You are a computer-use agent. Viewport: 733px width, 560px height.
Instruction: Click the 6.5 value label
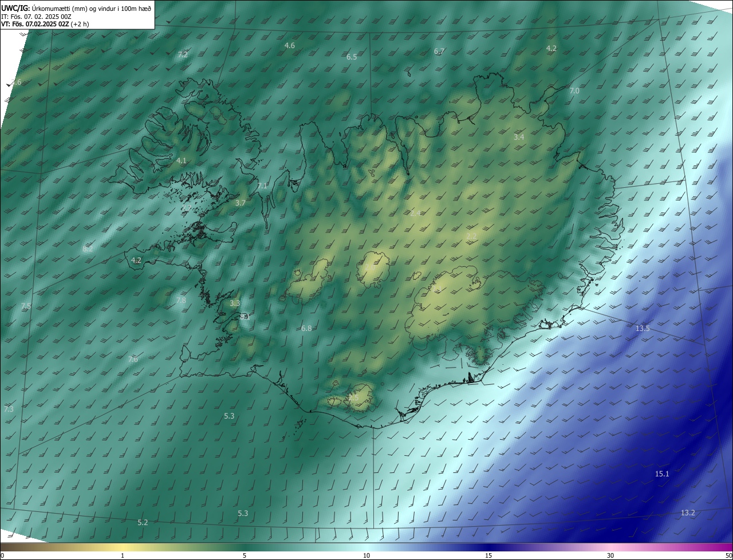pyautogui.click(x=352, y=57)
